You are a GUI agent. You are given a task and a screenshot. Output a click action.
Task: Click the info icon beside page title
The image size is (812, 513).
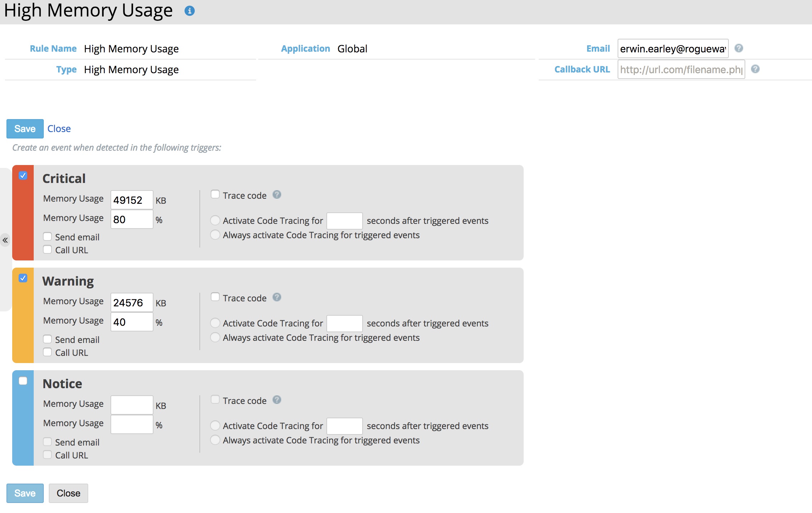coord(189,11)
